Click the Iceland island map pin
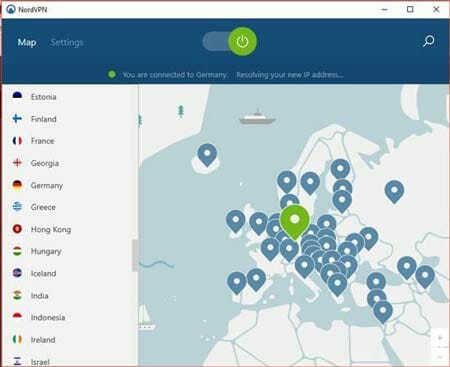This screenshot has height=367, width=450. coord(207,155)
